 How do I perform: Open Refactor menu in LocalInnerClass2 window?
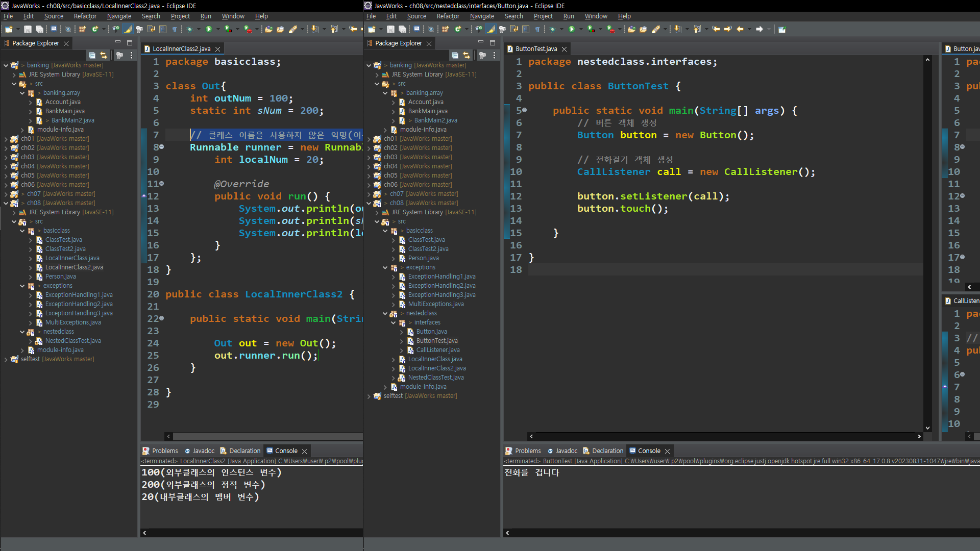tap(85, 16)
